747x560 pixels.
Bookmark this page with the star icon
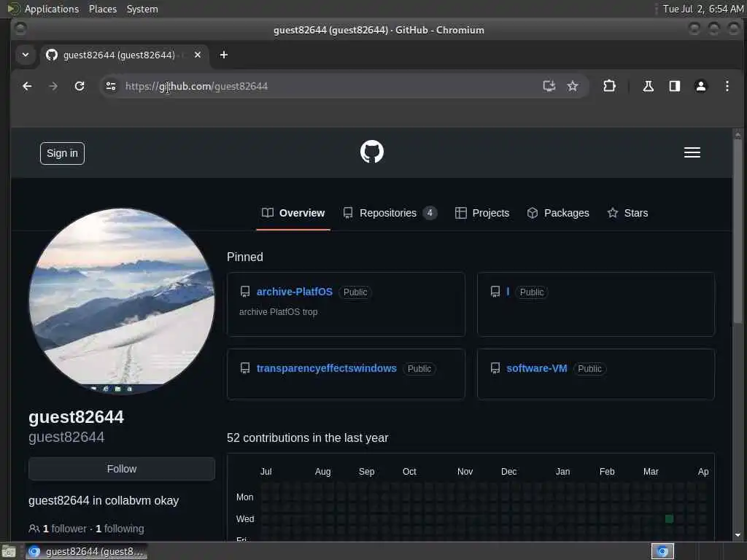click(x=573, y=86)
